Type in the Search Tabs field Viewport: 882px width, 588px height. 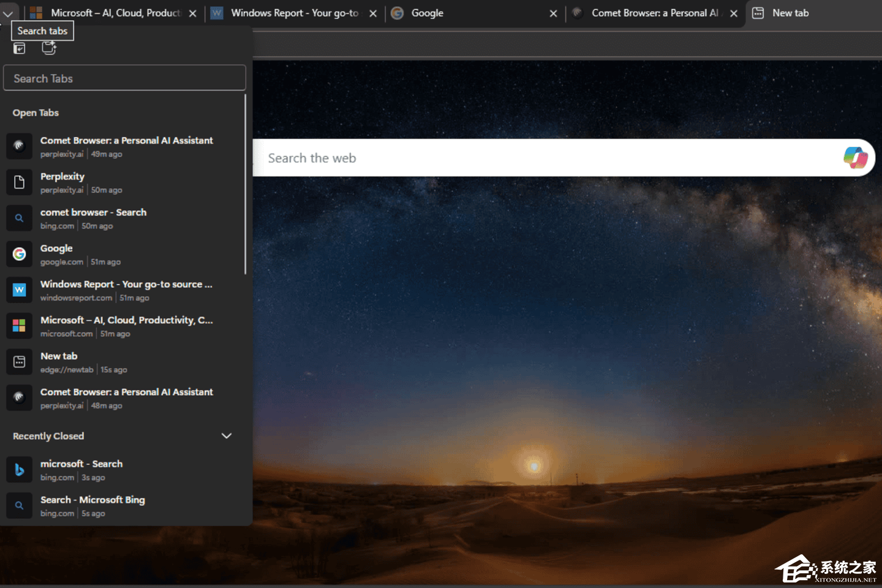pyautogui.click(x=124, y=78)
